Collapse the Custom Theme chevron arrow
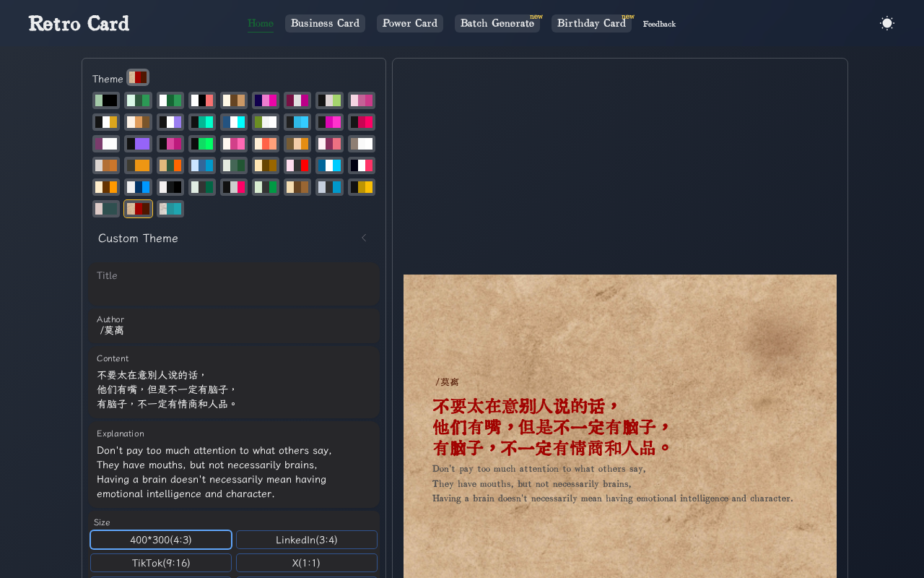This screenshot has width=924, height=578. 364,238
